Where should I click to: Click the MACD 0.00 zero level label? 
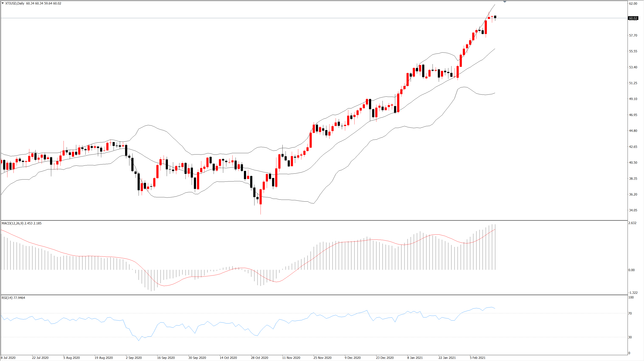631,270
